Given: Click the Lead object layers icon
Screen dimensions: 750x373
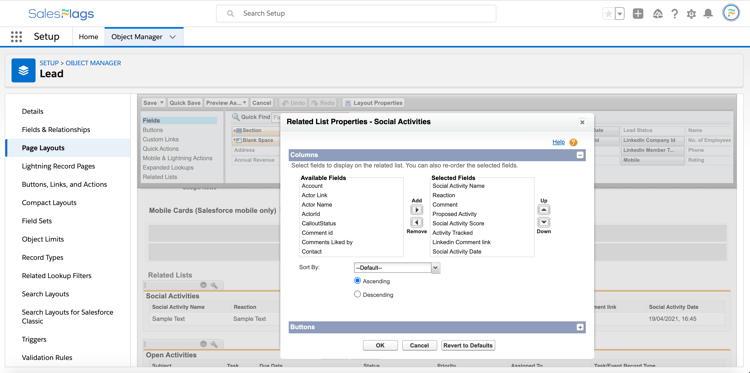Looking at the screenshot, I should (23, 70).
